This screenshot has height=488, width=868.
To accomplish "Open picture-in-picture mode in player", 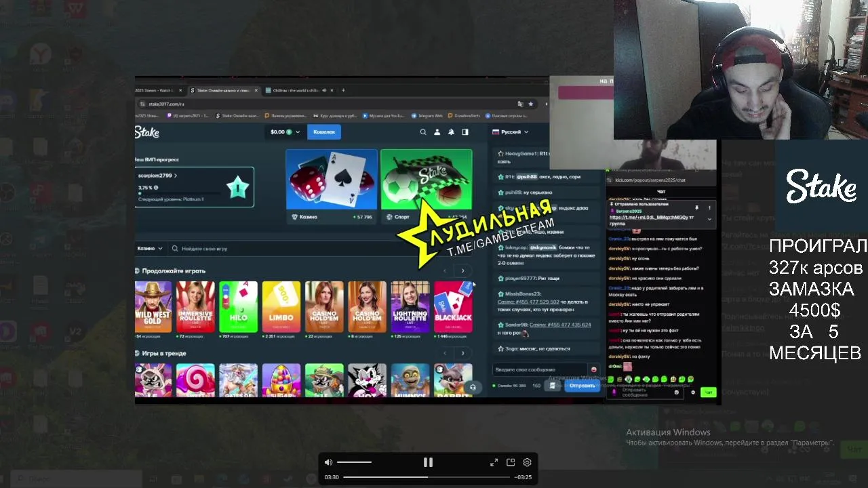I will 511,462.
